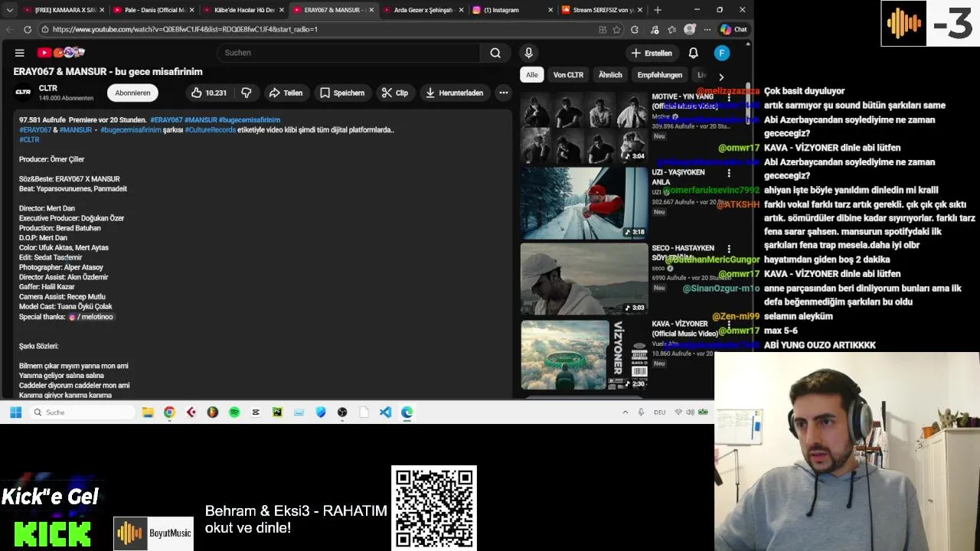Play KAVA - VİZYONER thumbnail

click(584, 355)
